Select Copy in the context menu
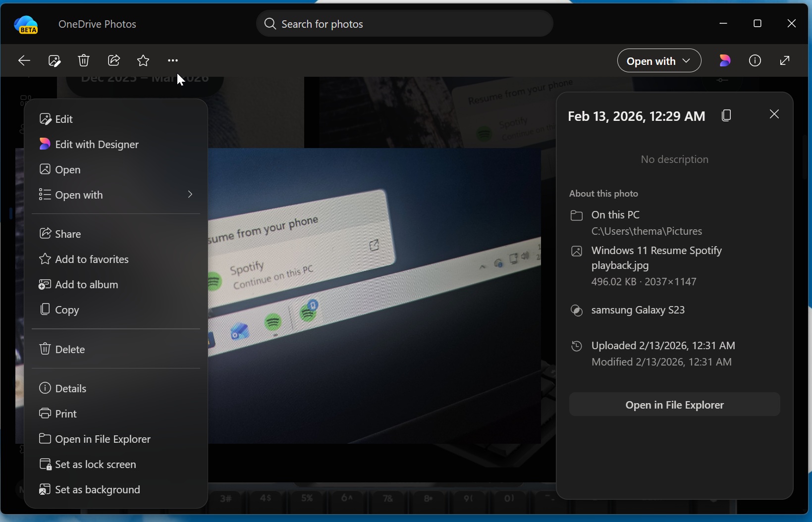The width and height of the screenshot is (812, 522). tap(116, 310)
